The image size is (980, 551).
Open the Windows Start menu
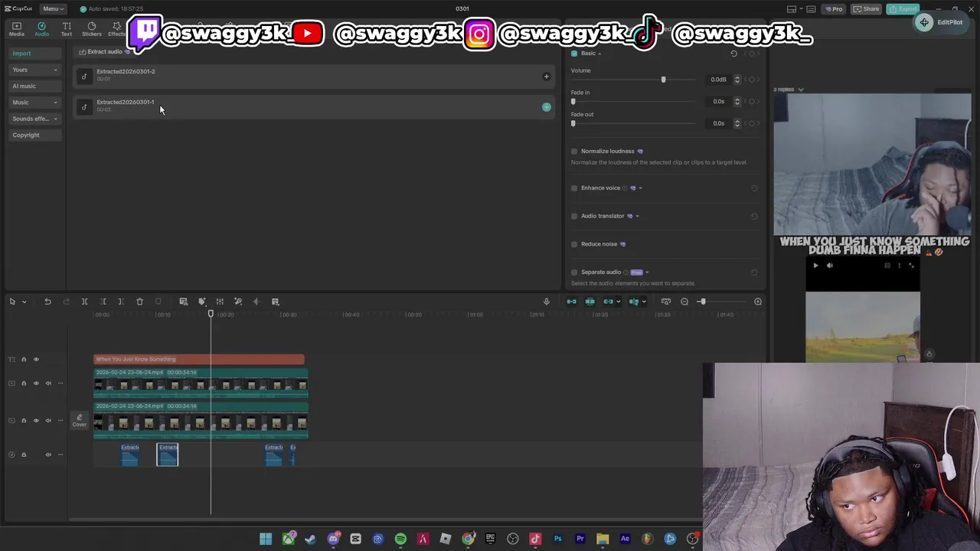pyautogui.click(x=266, y=539)
